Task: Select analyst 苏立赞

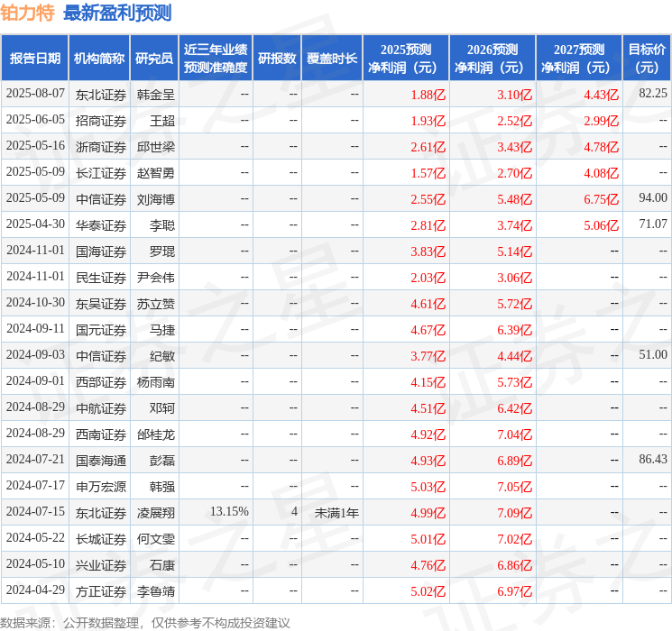Action: click(x=155, y=304)
